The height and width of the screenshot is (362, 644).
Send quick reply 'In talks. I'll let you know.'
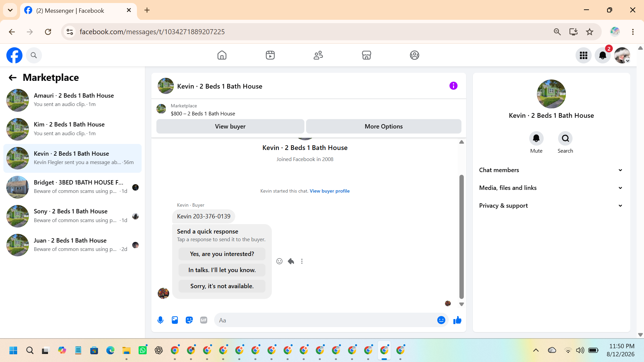coord(222,270)
